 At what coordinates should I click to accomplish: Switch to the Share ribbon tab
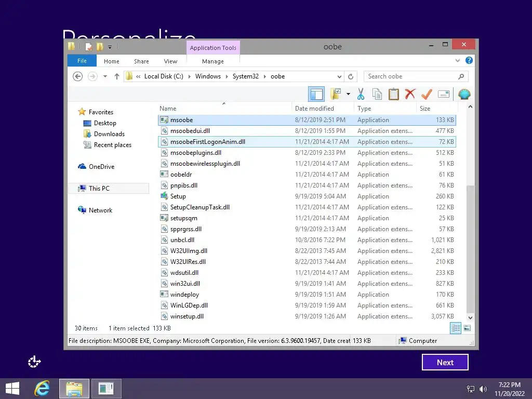(141, 61)
